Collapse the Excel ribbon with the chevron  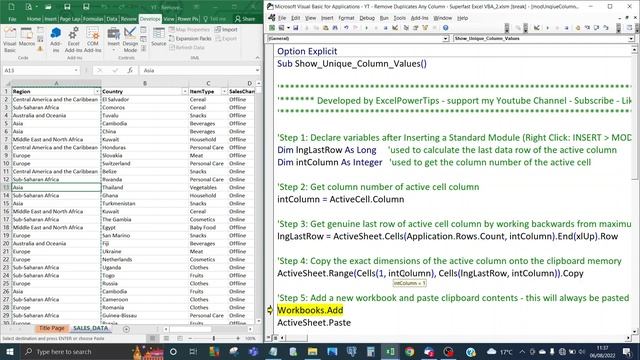coord(258,58)
